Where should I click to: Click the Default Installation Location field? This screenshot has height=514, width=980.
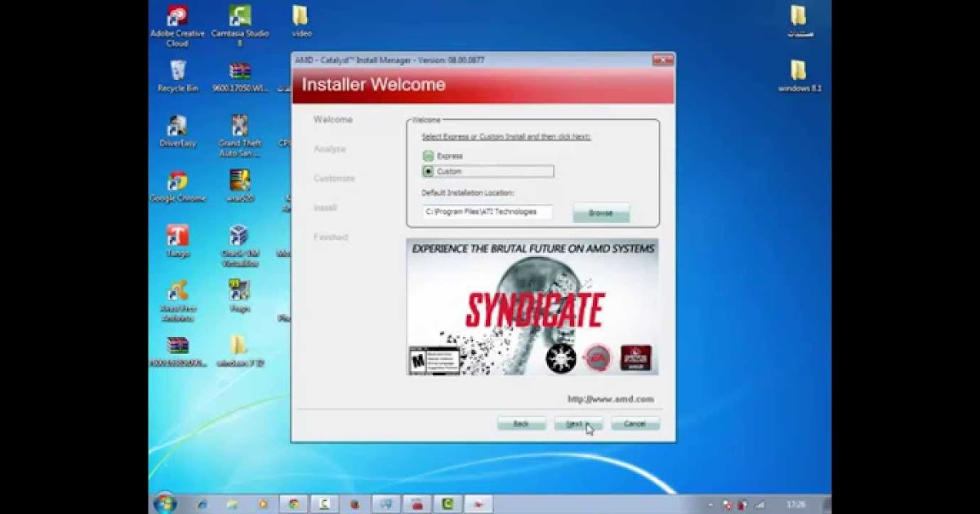[x=488, y=212]
